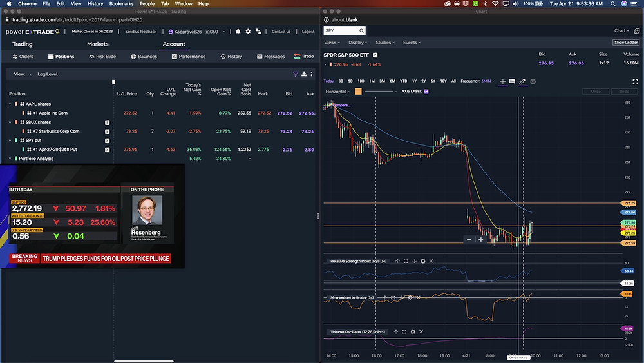The width and height of the screenshot is (644, 363).
Task: Maximize the RSI study panel
Action: click(406, 261)
